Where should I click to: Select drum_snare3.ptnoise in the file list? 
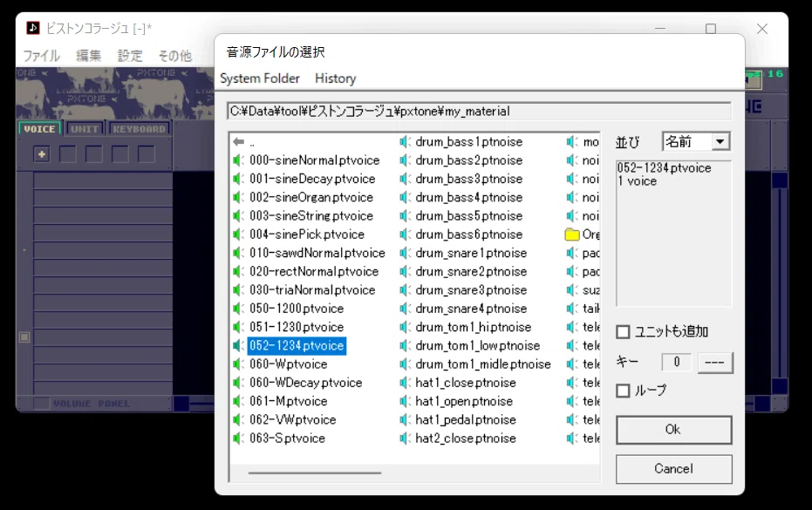point(471,290)
